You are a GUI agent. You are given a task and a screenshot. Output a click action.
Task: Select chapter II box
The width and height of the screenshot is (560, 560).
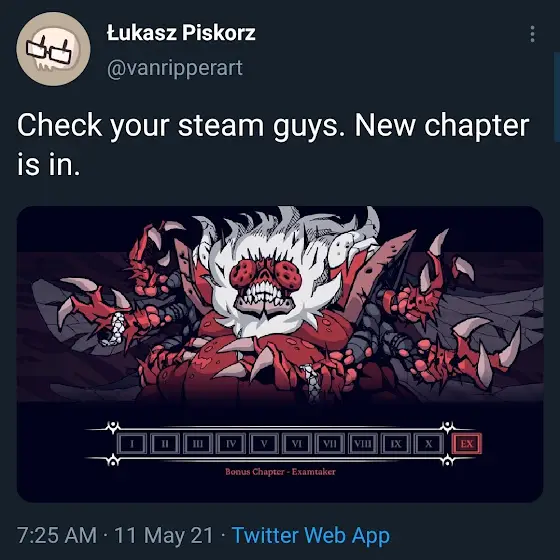(165, 444)
